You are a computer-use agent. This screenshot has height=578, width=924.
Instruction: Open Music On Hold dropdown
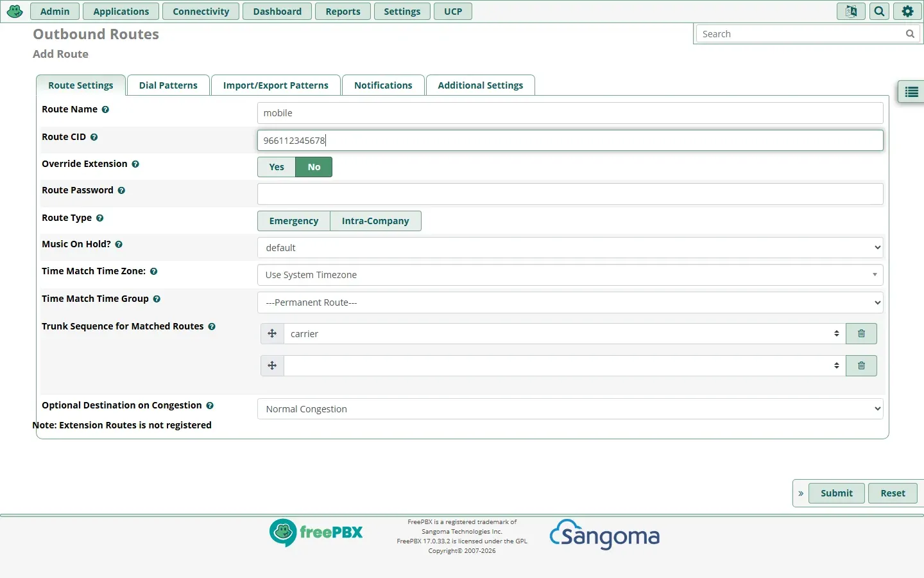[570, 248]
